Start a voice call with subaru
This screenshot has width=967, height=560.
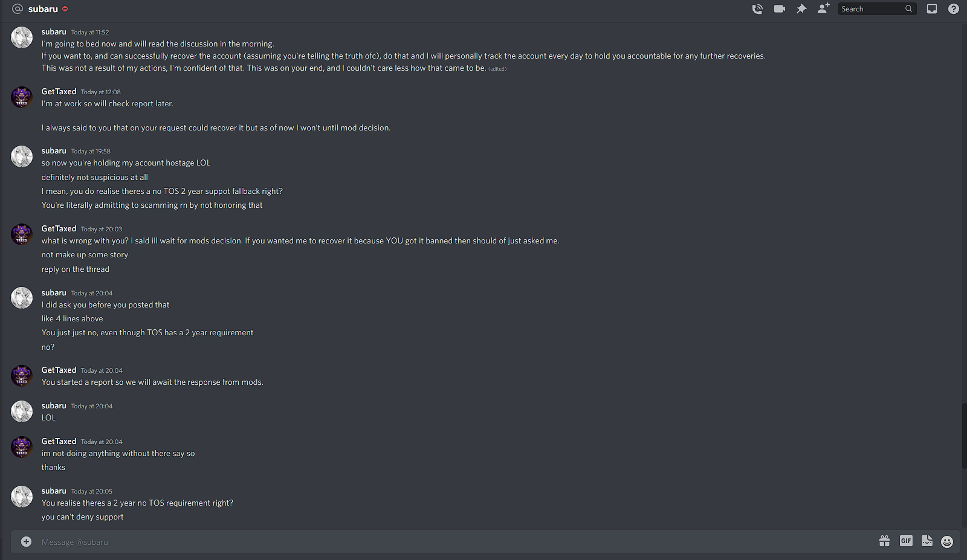point(757,9)
